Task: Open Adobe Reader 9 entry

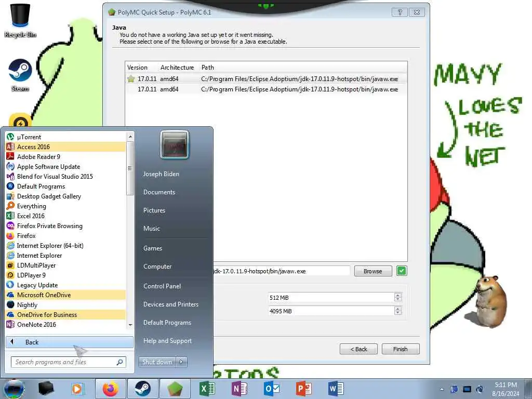Action: coord(65,156)
